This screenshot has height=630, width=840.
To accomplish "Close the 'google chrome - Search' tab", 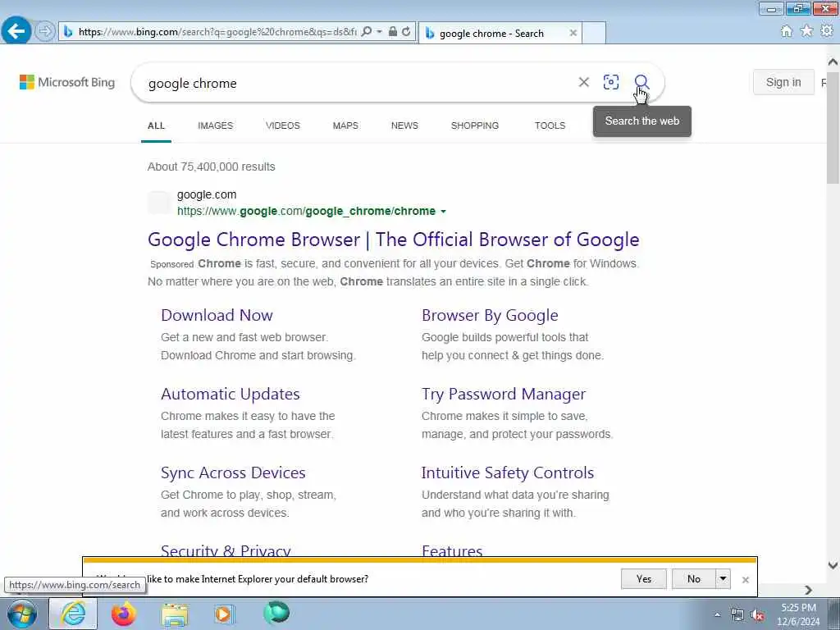I will (x=573, y=33).
